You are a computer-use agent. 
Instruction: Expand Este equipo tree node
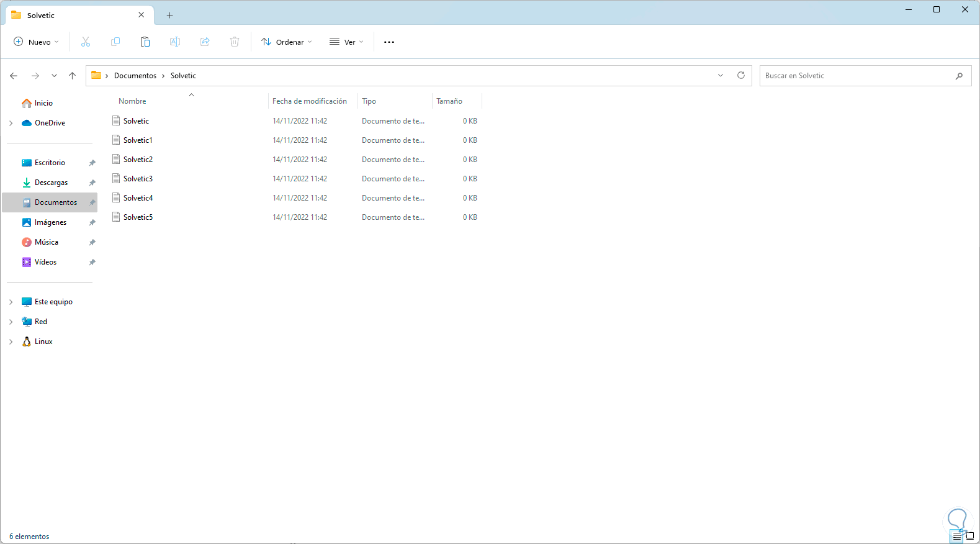click(x=11, y=302)
